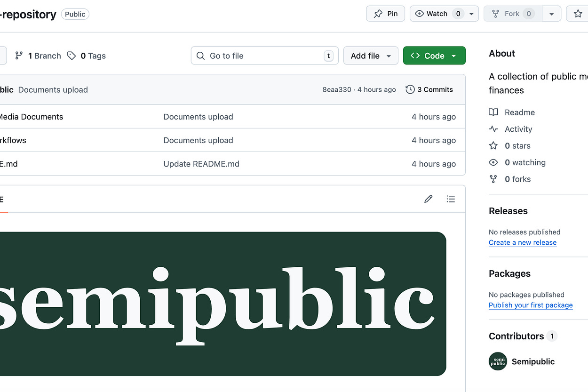Click the 4 hours ago timestamp in Media Documents row
Screen dimensions: 588x392
click(x=434, y=117)
